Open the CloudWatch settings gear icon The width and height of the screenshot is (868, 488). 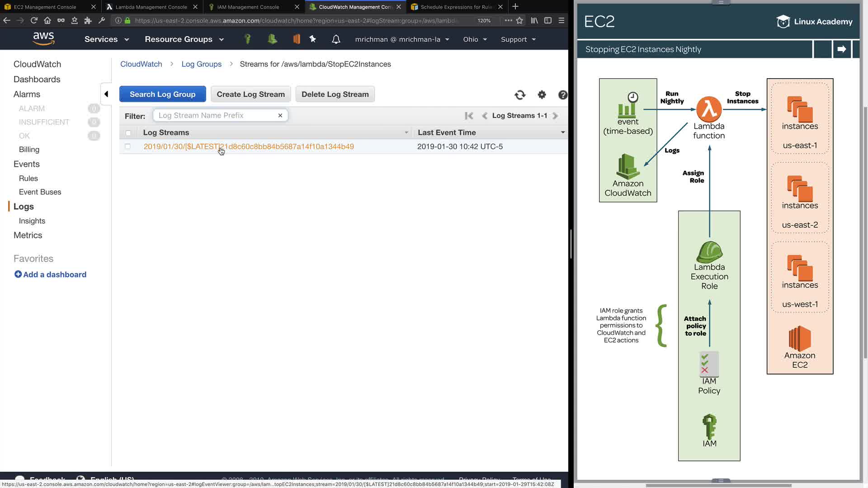(x=542, y=95)
